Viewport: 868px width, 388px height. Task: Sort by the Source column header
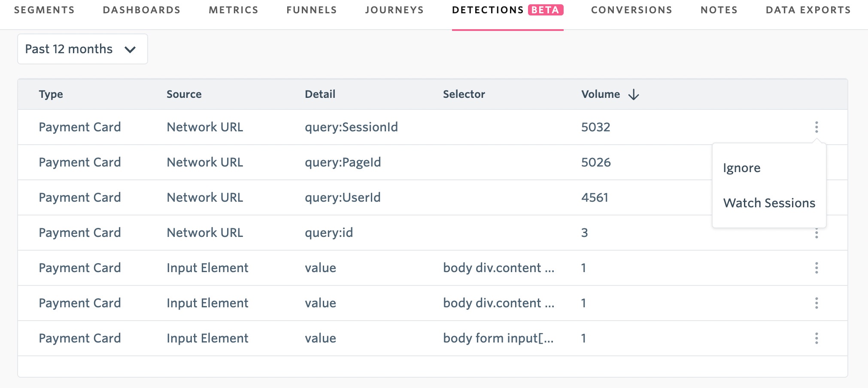pyautogui.click(x=184, y=94)
